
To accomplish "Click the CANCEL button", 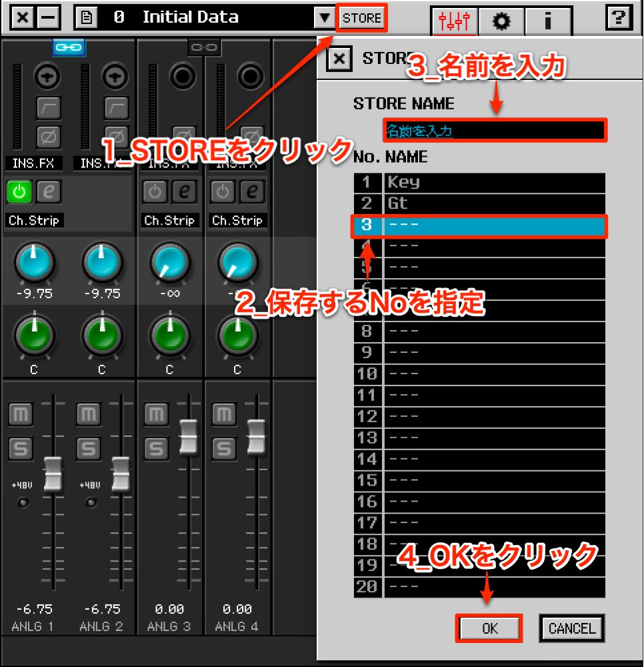I will pos(572,628).
